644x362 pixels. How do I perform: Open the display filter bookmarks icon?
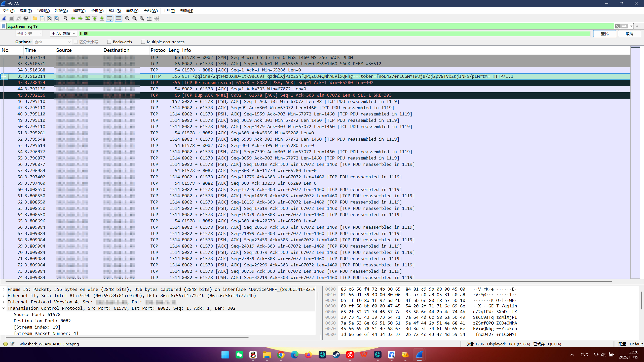tap(3, 26)
